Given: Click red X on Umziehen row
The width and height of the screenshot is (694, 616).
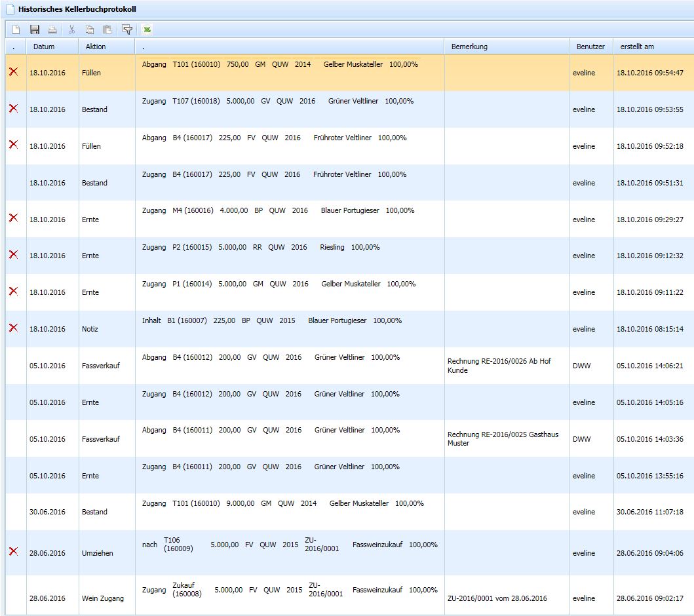Looking at the screenshot, I should (13, 552).
